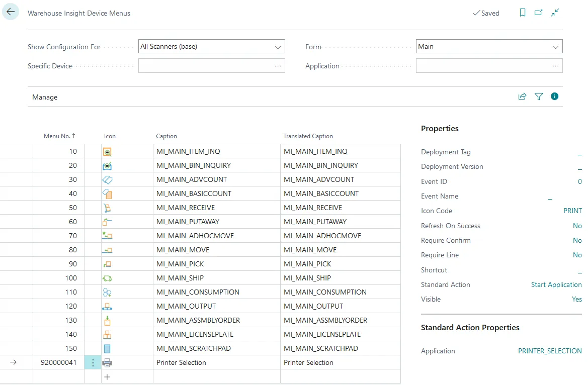Image resolution: width=588 pixels, height=385 pixels.
Task: Toggle Require Confirm value No
Action: point(577,240)
